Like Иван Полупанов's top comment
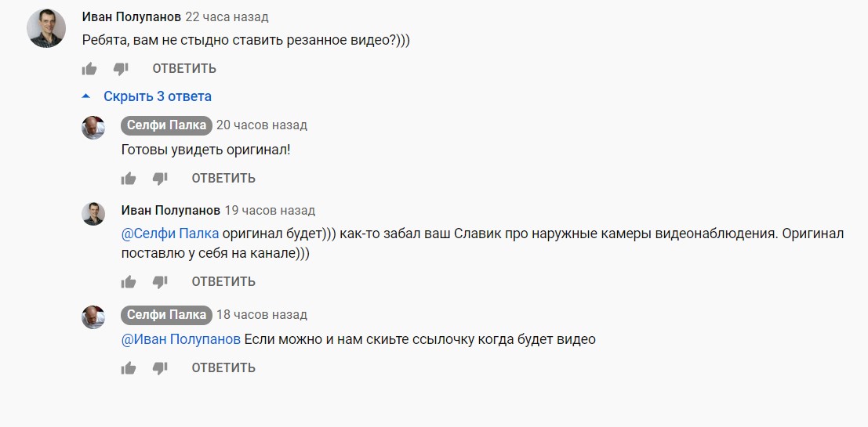 point(89,69)
